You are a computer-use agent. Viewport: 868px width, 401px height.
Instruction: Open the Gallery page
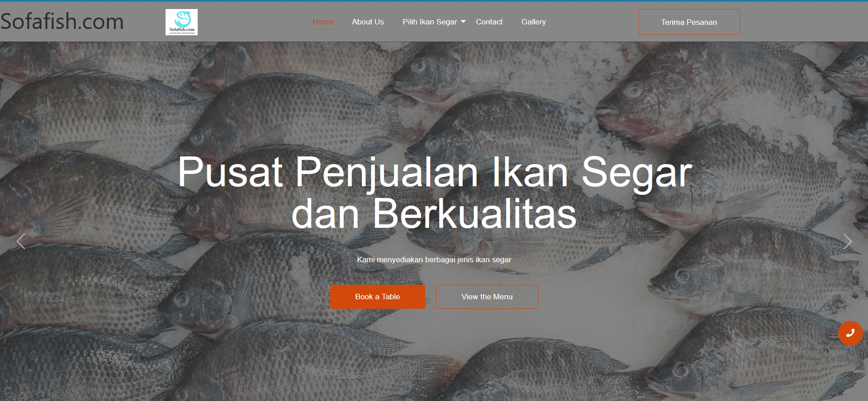[x=533, y=22]
